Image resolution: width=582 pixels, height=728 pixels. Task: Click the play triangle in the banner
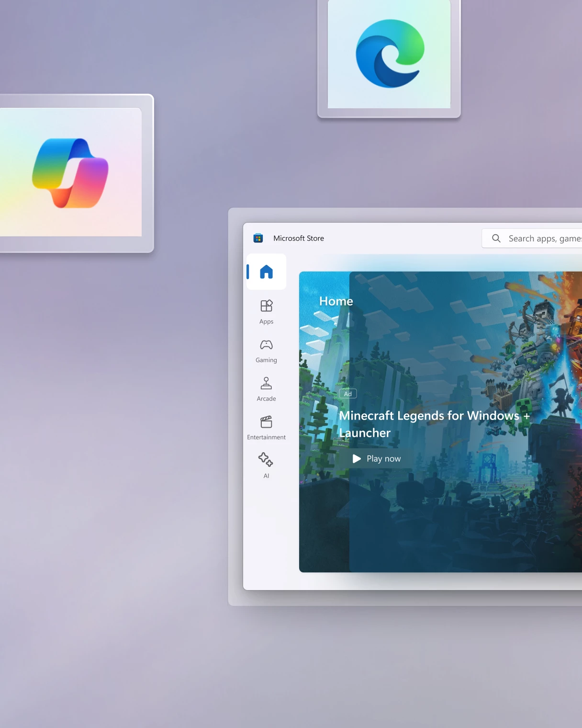pos(357,458)
